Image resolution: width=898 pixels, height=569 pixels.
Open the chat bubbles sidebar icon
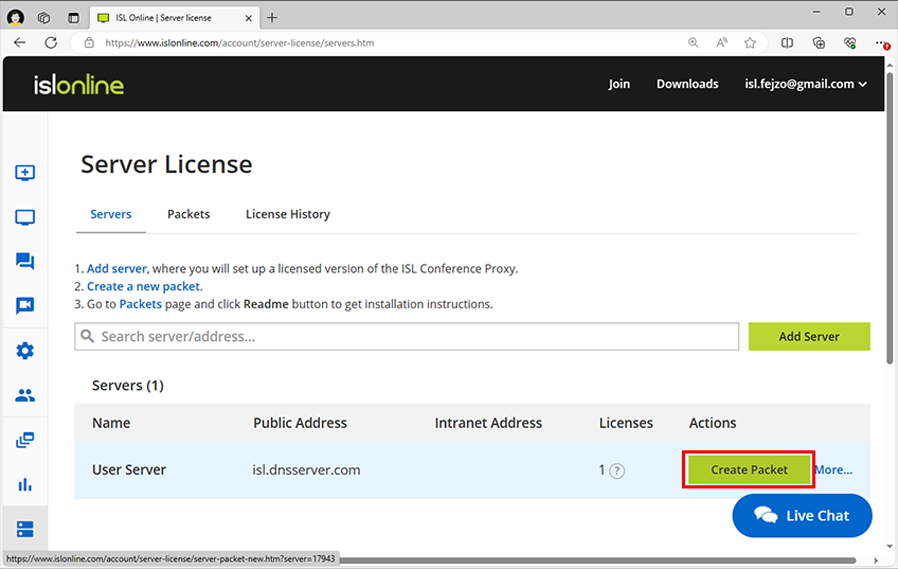point(25,262)
